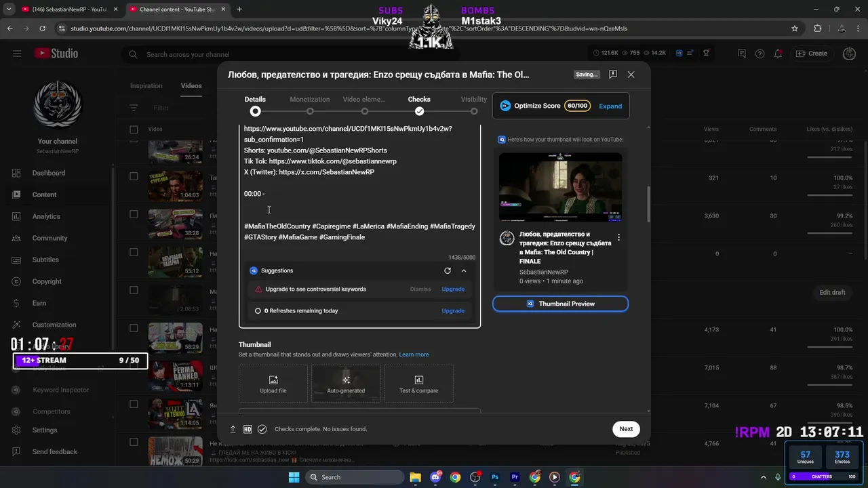868x488 pixels.
Task: Click the checks complete checkmark icon
Action: 262,429
